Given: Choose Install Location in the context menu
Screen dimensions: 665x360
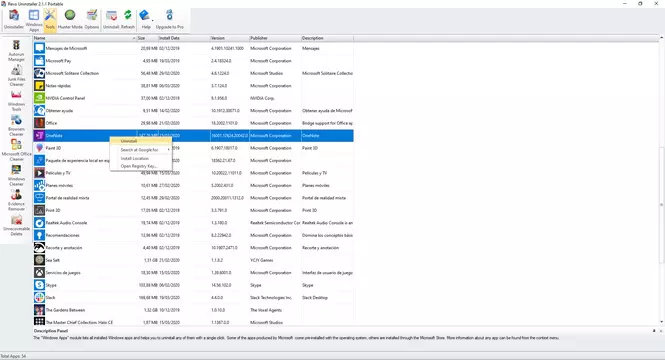Looking at the screenshot, I should point(141,158).
